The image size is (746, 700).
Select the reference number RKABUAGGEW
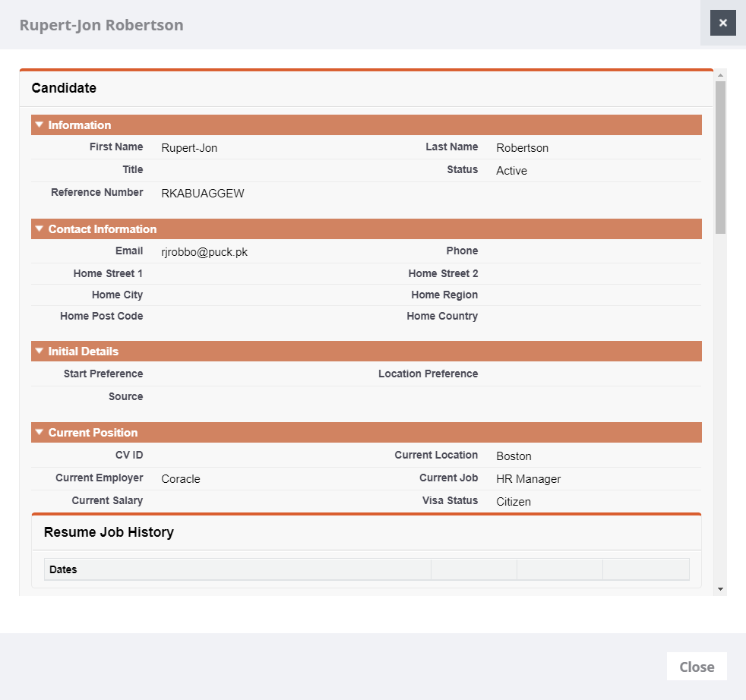pos(203,194)
